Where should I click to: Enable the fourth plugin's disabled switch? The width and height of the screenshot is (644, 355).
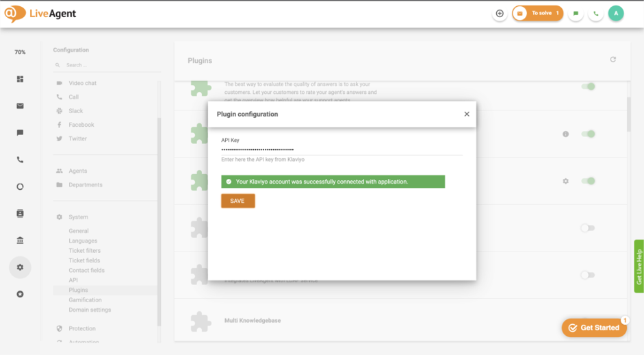point(588,228)
